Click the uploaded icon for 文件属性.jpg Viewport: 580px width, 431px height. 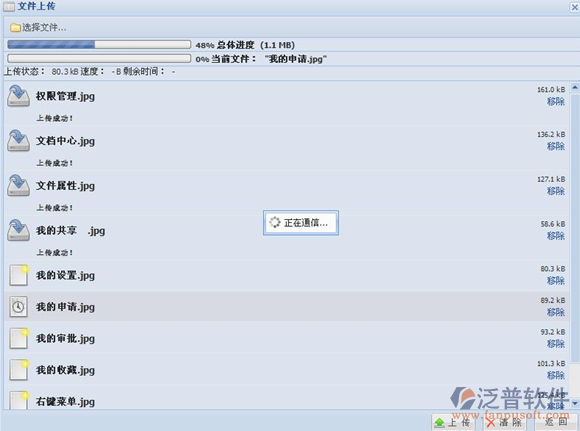point(18,185)
